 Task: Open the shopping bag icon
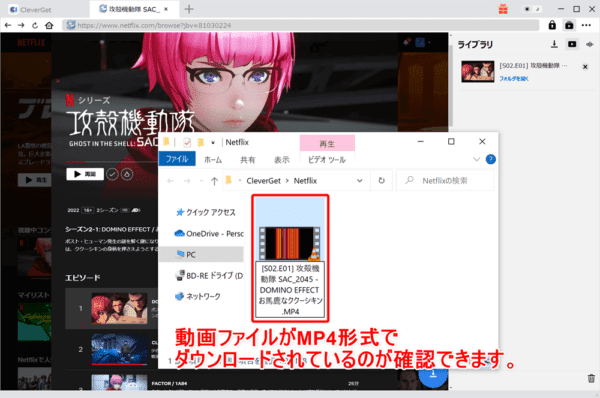[x=569, y=25]
